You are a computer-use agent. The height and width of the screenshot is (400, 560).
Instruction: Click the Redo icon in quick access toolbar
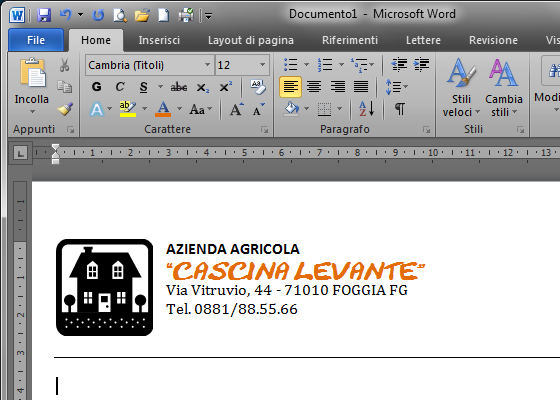point(98,15)
